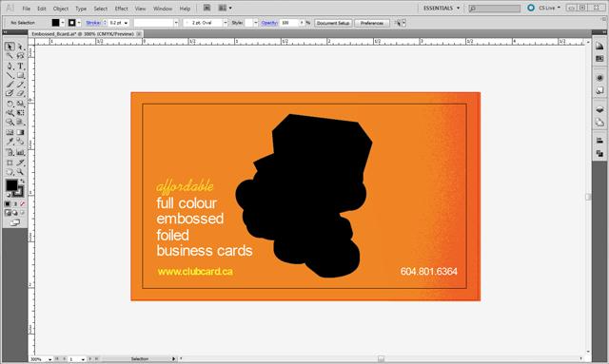
Task: Toggle the Change Screen Mode button
Action: tap(15, 222)
